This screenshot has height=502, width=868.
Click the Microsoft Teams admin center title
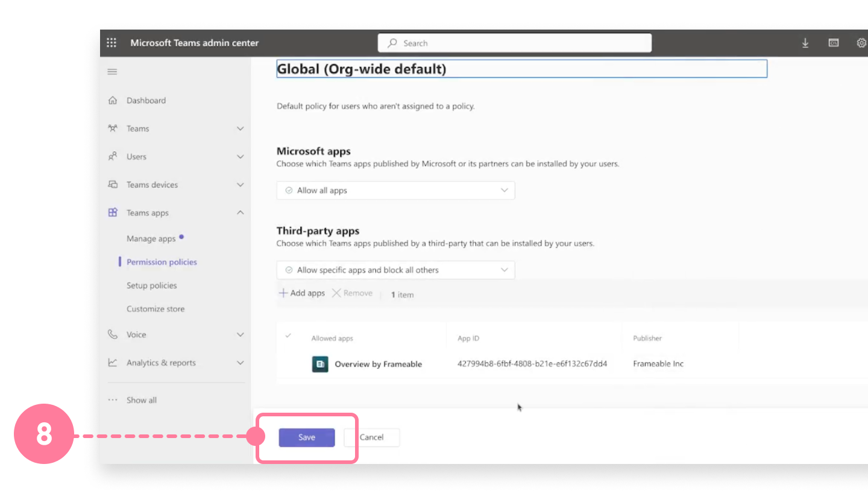click(195, 43)
